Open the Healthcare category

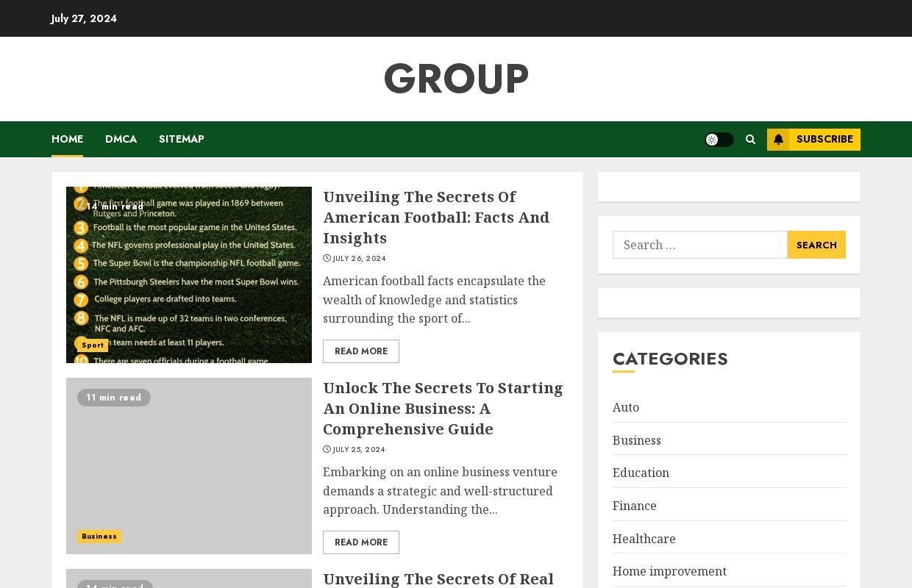644,539
